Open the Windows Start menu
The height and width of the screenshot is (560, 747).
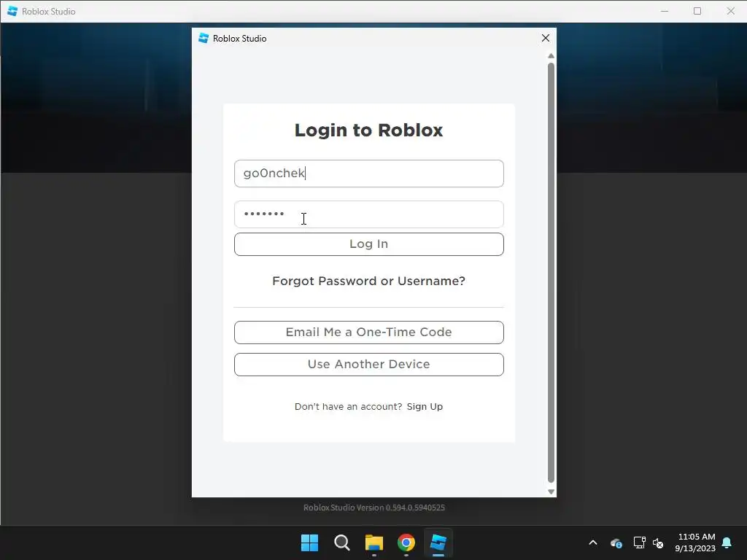point(309,542)
